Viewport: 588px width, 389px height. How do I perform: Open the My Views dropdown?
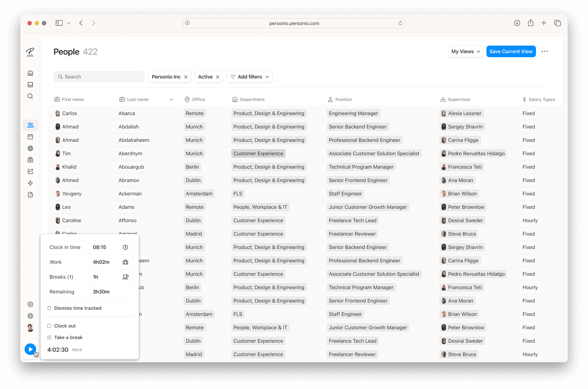pos(466,51)
